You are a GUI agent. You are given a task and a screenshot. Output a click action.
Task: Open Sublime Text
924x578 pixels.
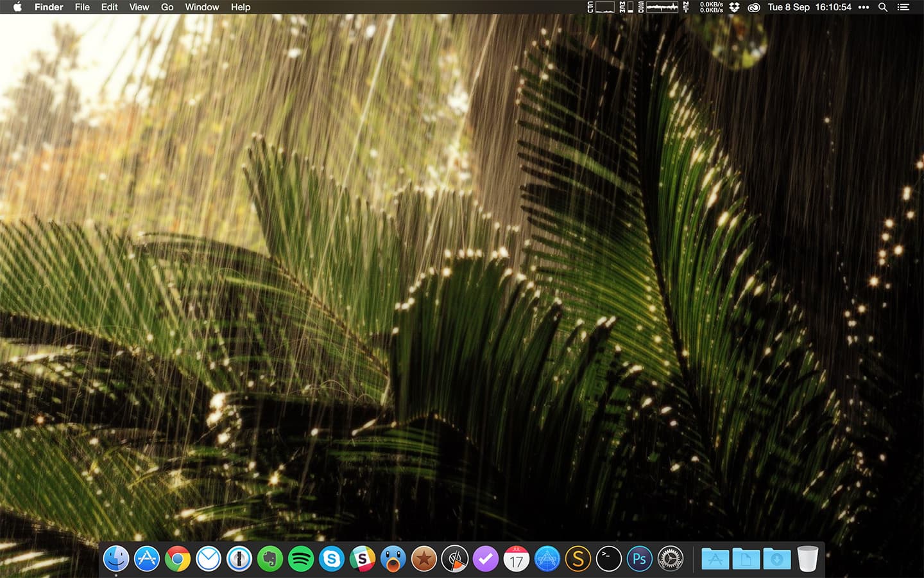point(577,559)
